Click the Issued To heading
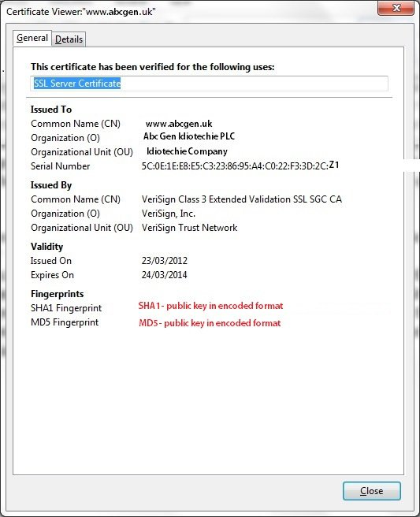Image resolution: width=420 pixels, height=517 pixels. click(x=51, y=109)
